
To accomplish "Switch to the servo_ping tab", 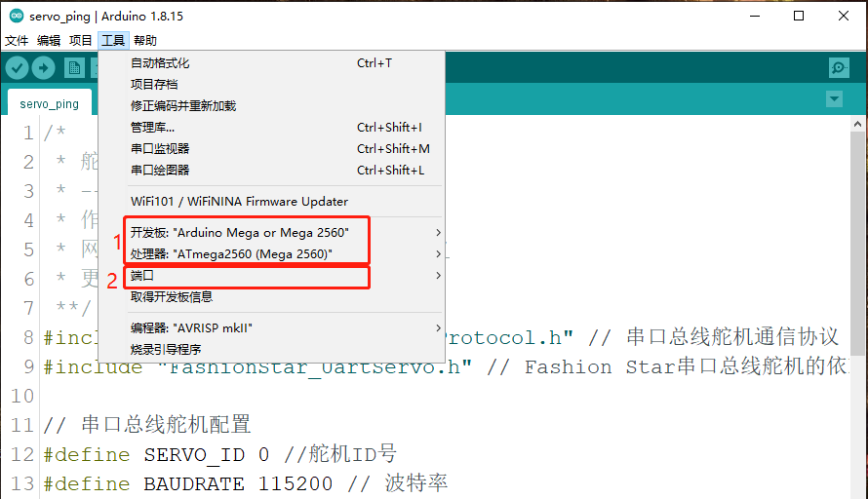I will pyautogui.click(x=49, y=104).
